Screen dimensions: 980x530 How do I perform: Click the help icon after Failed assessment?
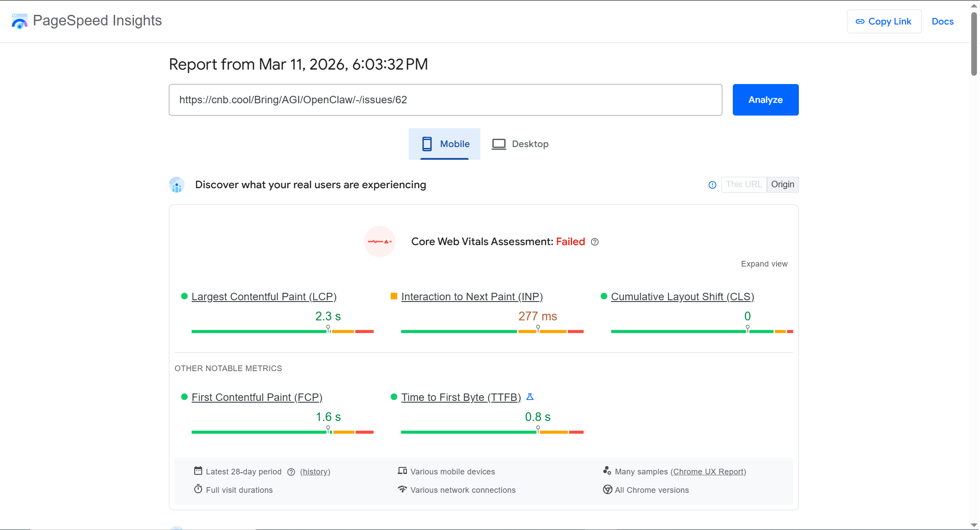595,242
